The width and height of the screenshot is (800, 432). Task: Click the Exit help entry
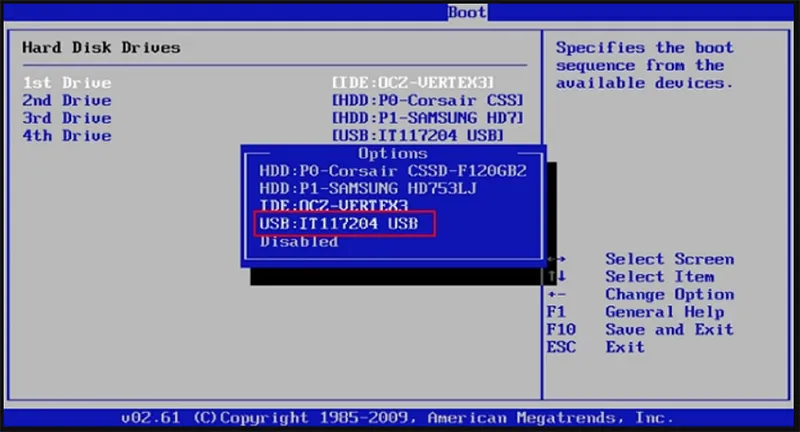pyautogui.click(x=625, y=347)
